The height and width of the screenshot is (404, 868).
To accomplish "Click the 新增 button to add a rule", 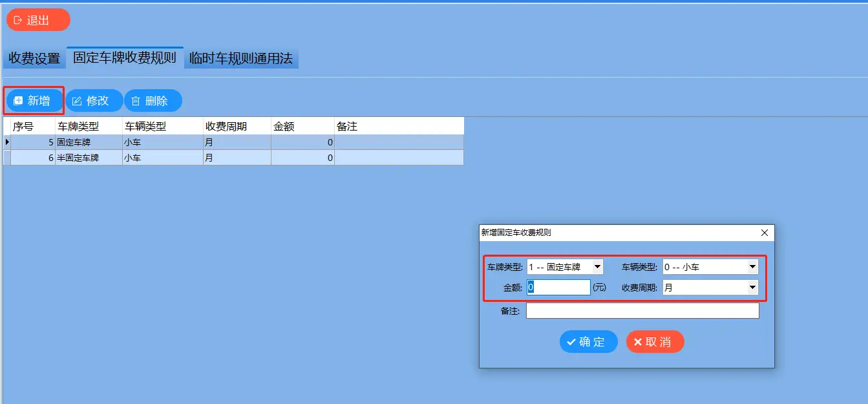I will pyautogui.click(x=33, y=100).
